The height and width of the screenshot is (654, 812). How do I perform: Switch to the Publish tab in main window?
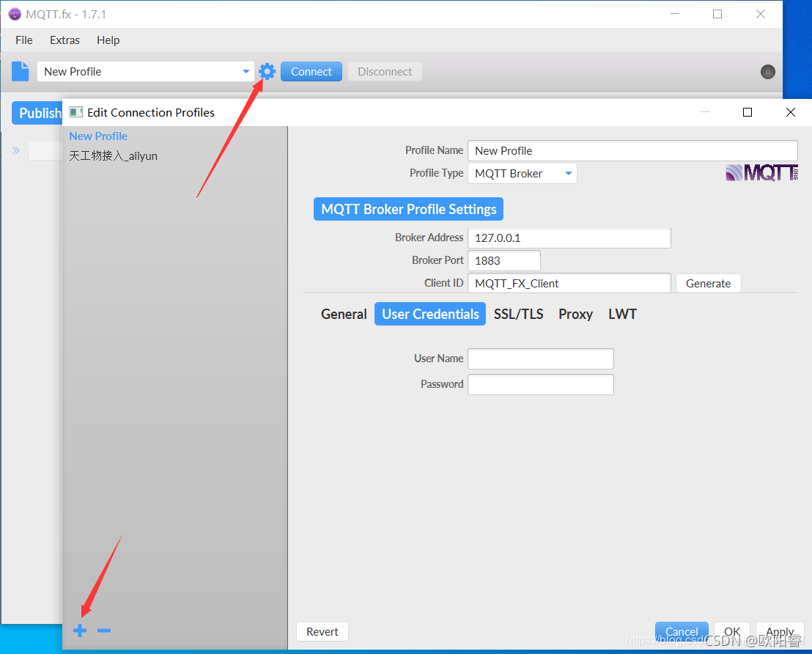coord(37,113)
